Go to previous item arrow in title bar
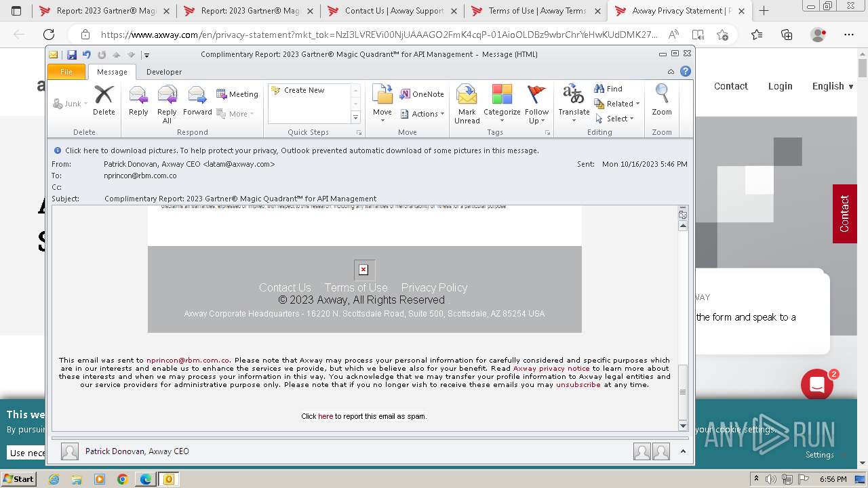The width and height of the screenshot is (868, 488). click(116, 55)
